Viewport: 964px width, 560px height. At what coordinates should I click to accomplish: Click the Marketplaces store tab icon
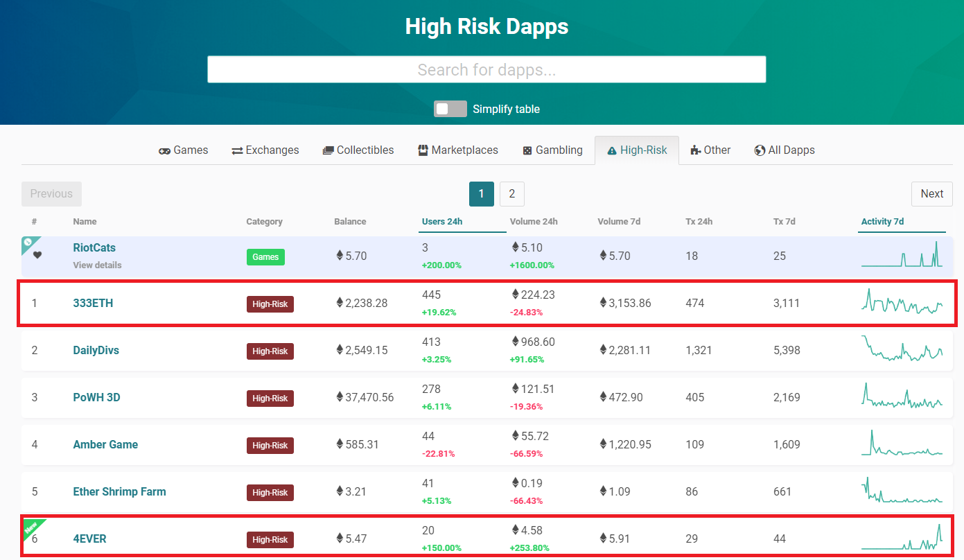click(423, 150)
